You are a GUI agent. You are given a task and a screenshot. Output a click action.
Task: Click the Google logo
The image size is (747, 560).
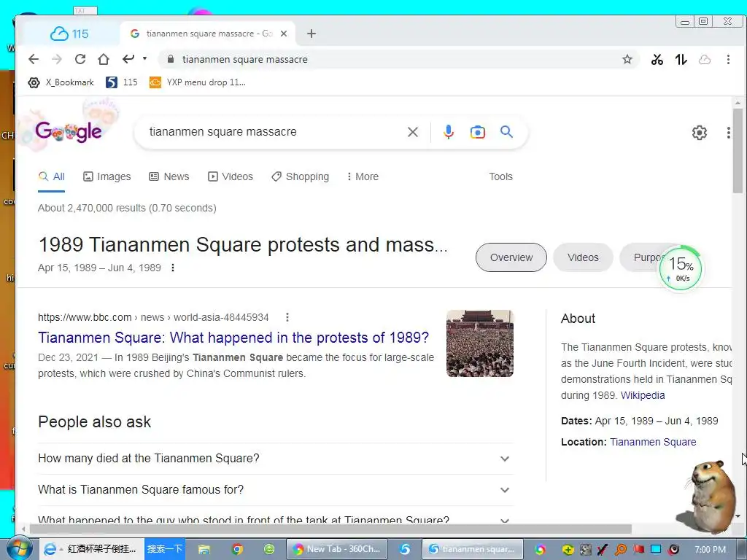68,131
